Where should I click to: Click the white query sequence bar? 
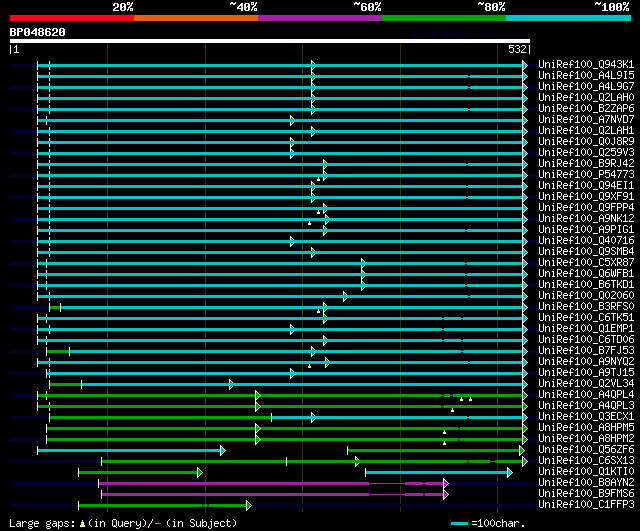coord(269,41)
